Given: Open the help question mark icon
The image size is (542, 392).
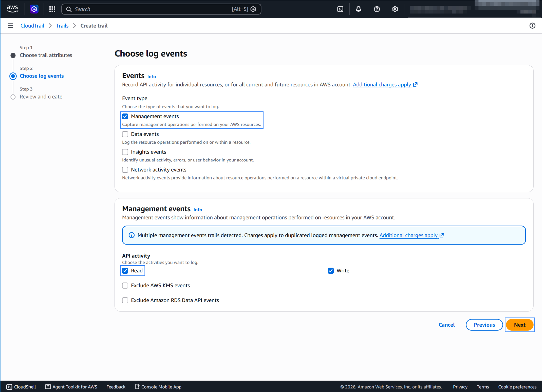Looking at the screenshot, I should (377, 9).
